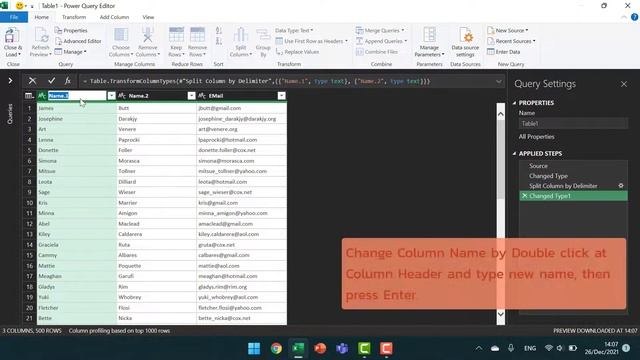640x360 pixels.
Task: Open the Manage query dropdown
Action: click(x=71, y=52)
